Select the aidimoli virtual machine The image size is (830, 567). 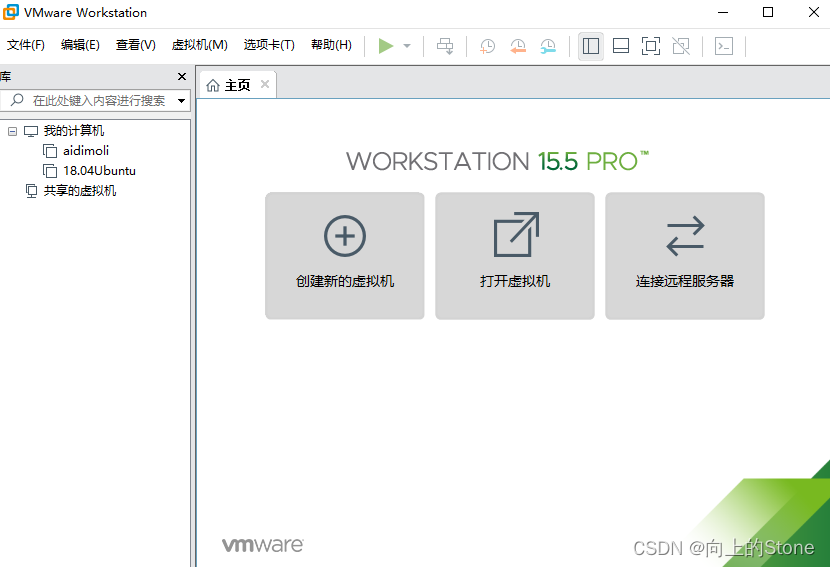coord(86,151)
